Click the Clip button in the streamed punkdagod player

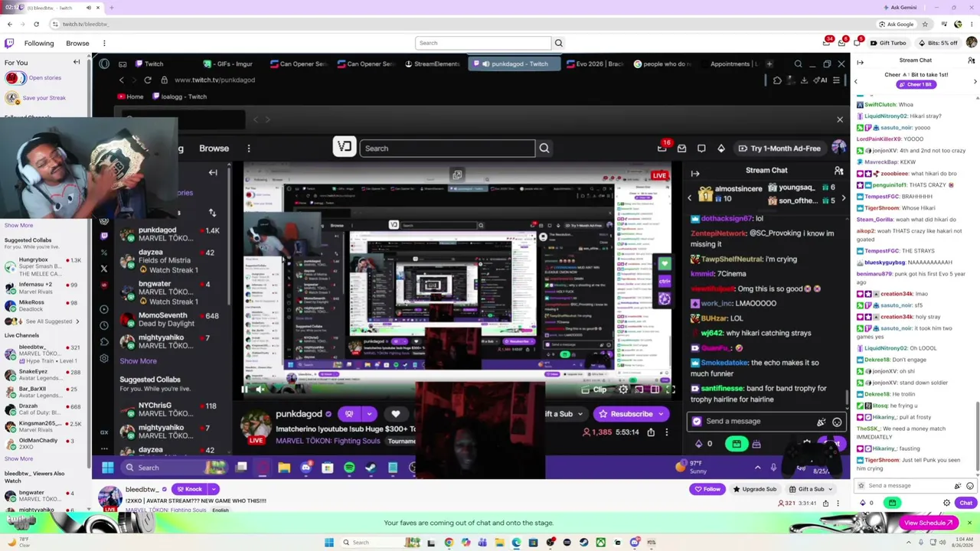coord(594,390)
